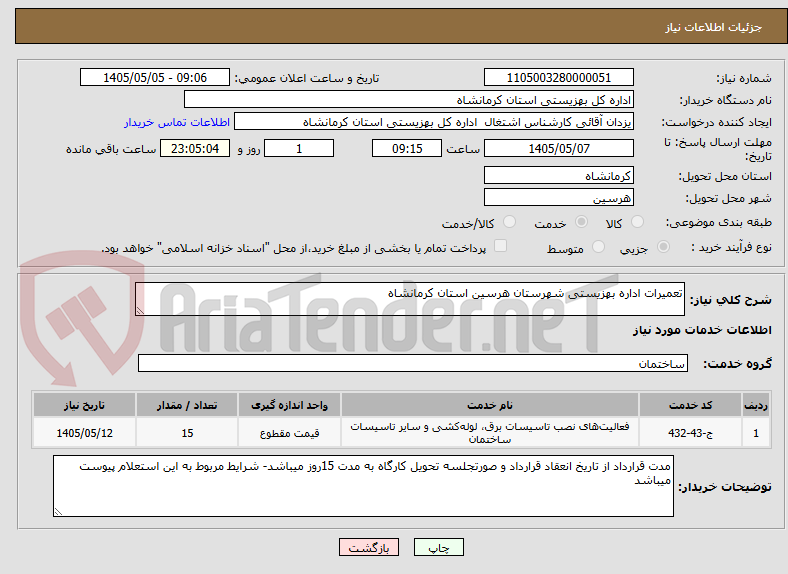
Task: Click the deadline date field 1405/05/07
Action: (x=558, y=148)
